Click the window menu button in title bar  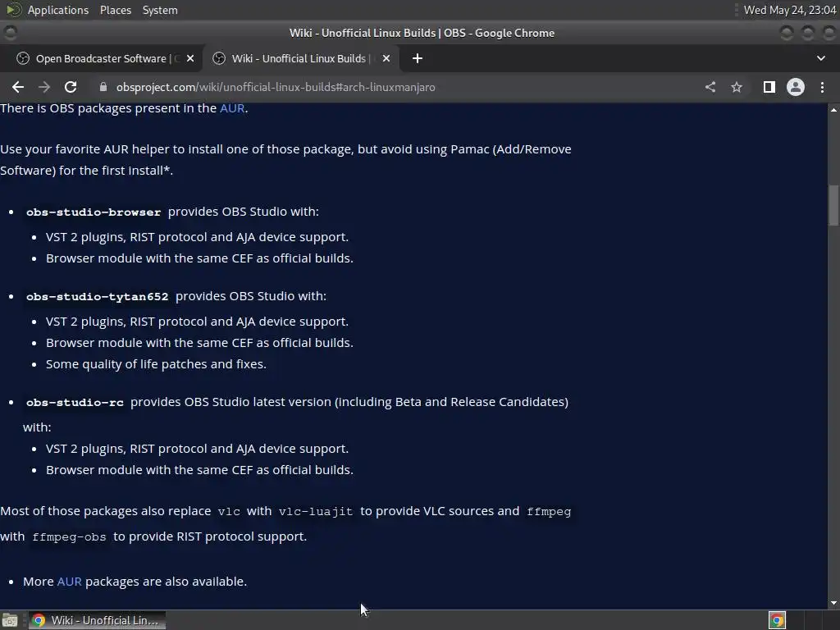coord(11,33)
